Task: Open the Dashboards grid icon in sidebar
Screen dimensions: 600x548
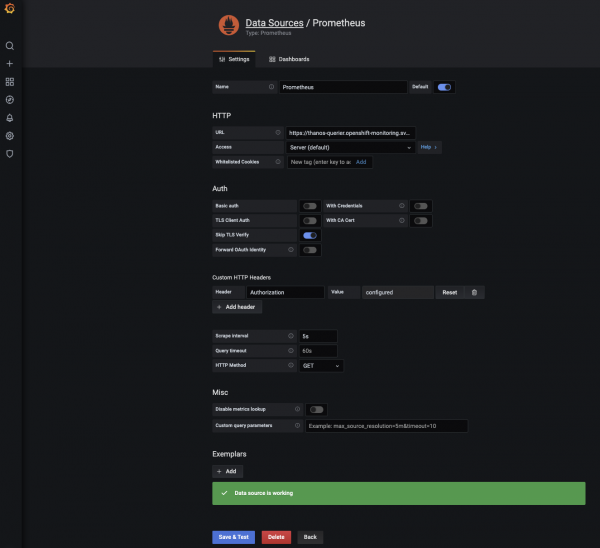Action: [10, 82]
